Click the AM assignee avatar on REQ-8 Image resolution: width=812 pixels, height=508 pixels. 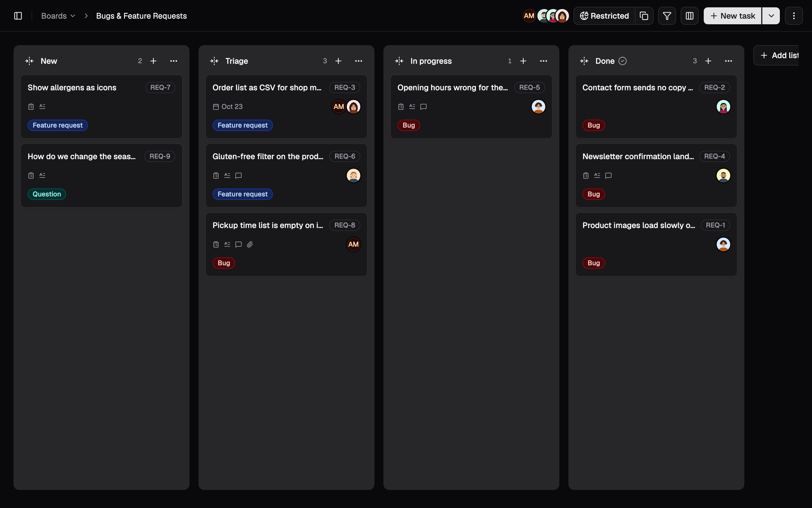[x=353, y=244]
